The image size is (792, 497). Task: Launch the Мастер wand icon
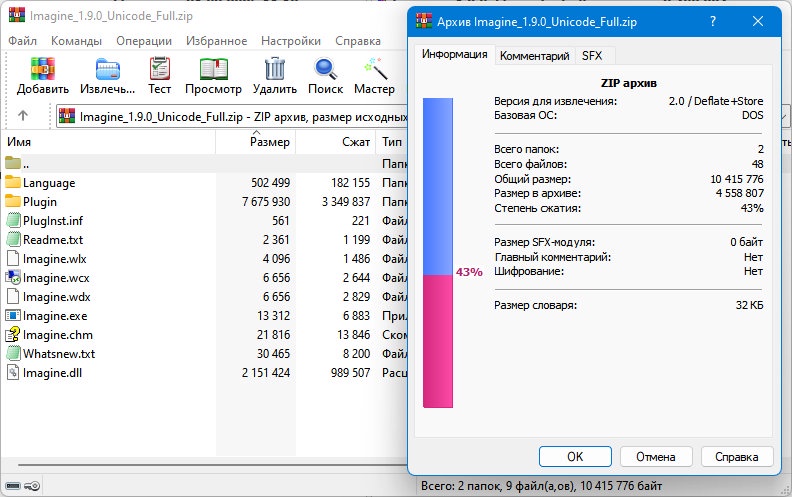375,69
